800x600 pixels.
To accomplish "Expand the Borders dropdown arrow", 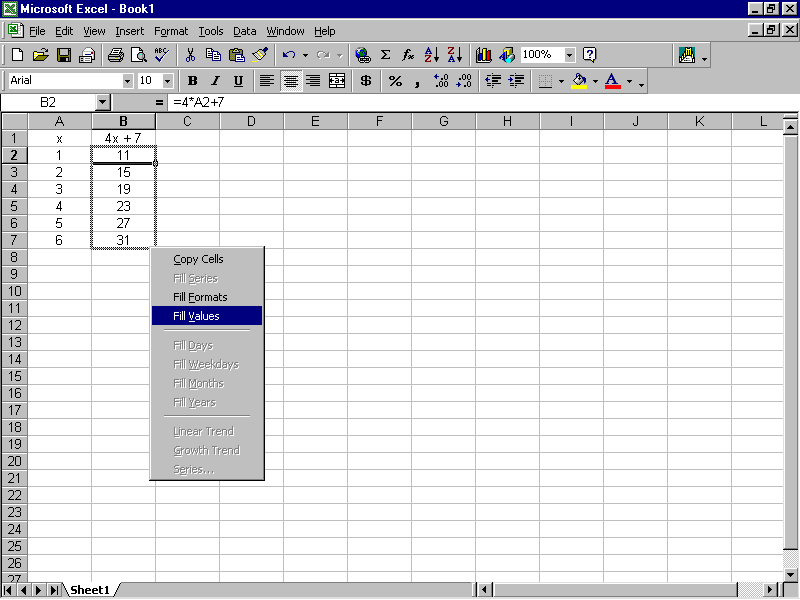I will pos(561,81).
